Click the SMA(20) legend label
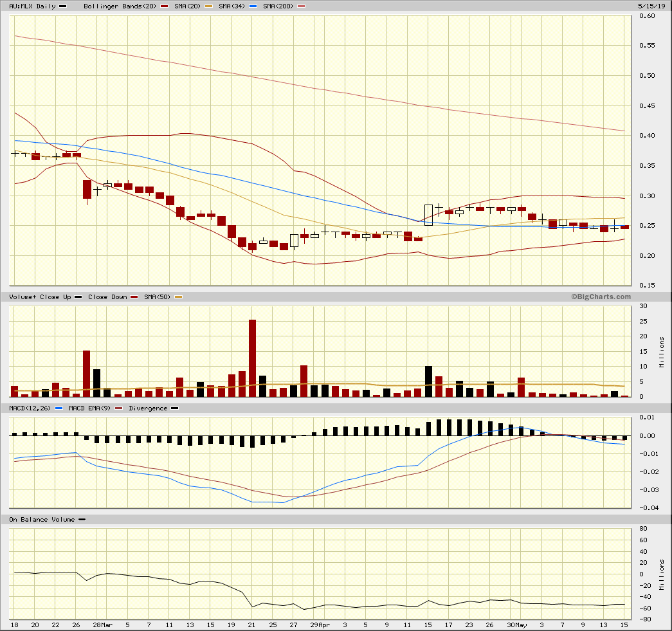672x631 pixels. (187, 6)
